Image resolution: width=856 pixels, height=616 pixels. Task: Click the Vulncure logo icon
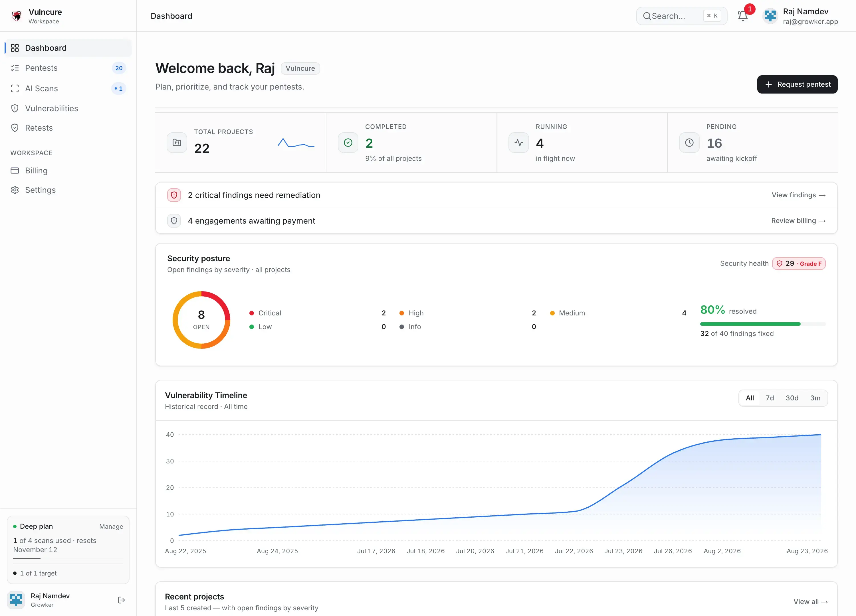pos(16,16)
